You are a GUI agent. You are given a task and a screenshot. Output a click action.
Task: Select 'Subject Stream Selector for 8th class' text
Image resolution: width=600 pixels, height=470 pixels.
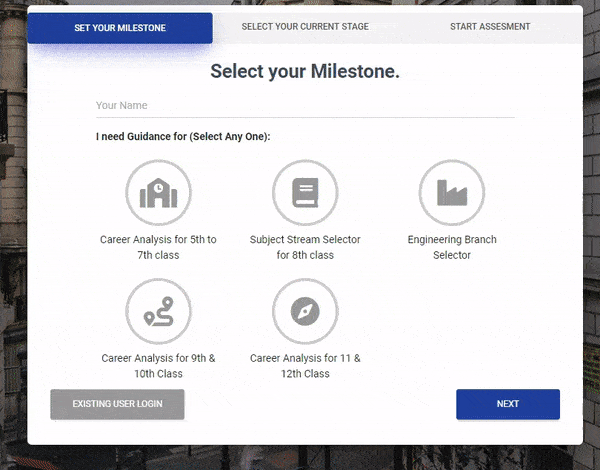(x=305, y=247)
